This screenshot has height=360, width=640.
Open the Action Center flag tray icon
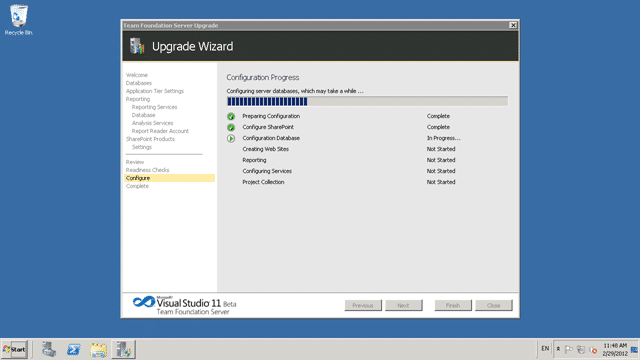[569, 349]
